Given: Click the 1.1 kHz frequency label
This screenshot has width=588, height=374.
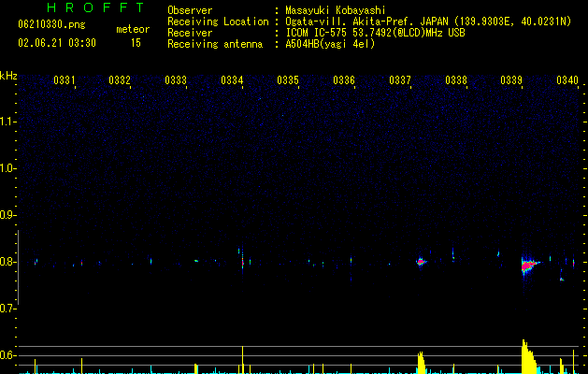Looking at the screenshot, I should [x=7, y=122].
